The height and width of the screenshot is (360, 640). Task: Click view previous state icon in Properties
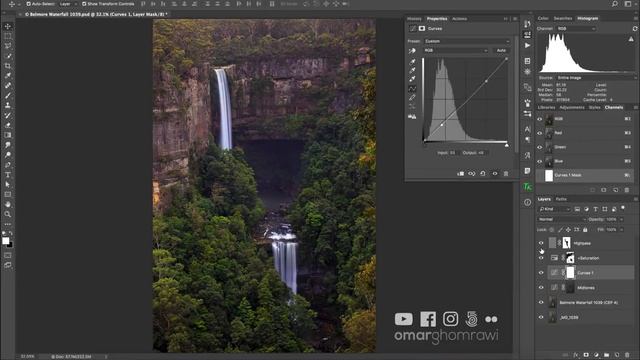471,173
